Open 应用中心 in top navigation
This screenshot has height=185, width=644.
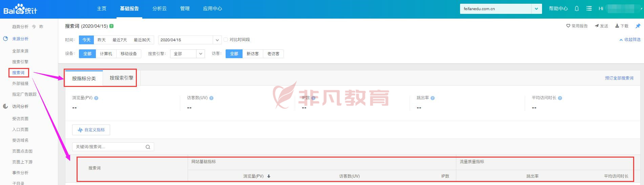pyautogui.click(x=212, y=8)
